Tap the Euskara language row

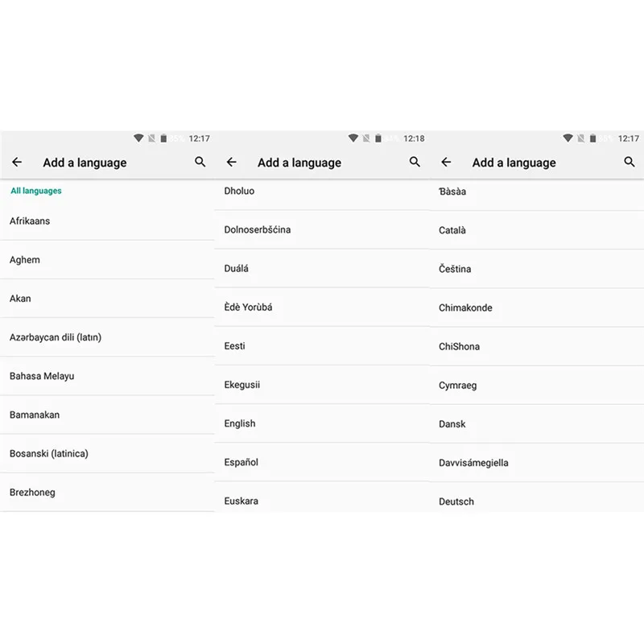(x=322, y=501)
